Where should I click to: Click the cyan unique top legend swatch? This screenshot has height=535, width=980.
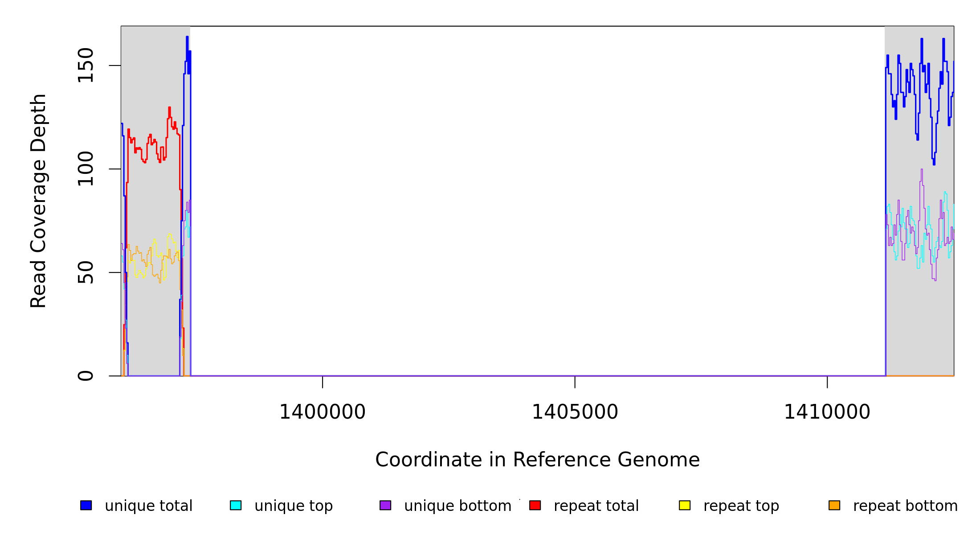point(236,505)
